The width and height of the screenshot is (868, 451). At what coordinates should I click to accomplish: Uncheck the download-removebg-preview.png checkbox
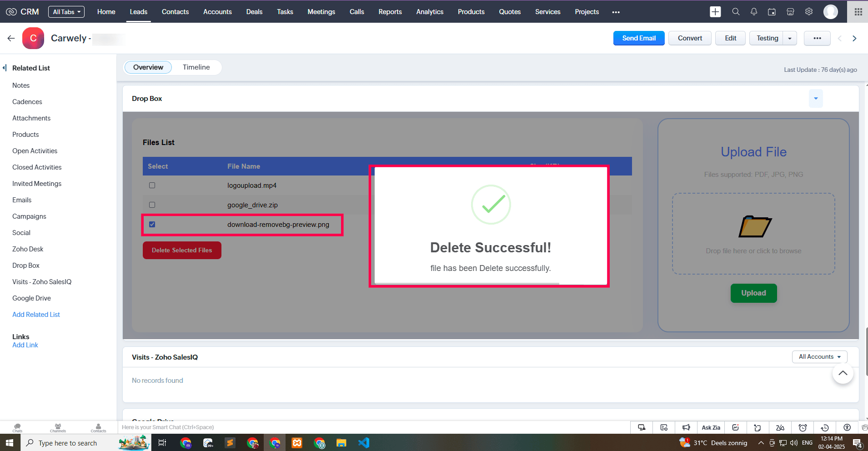(x=152, y=225)
